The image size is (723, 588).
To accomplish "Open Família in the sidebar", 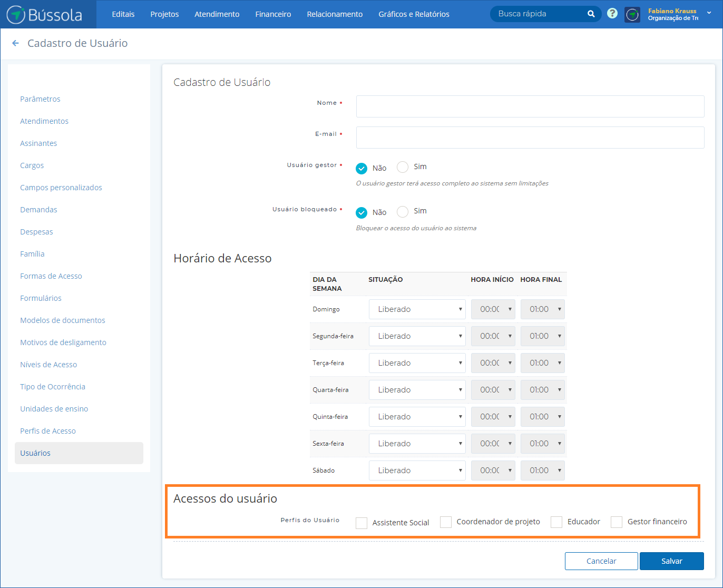I will [x=32, y=254].
